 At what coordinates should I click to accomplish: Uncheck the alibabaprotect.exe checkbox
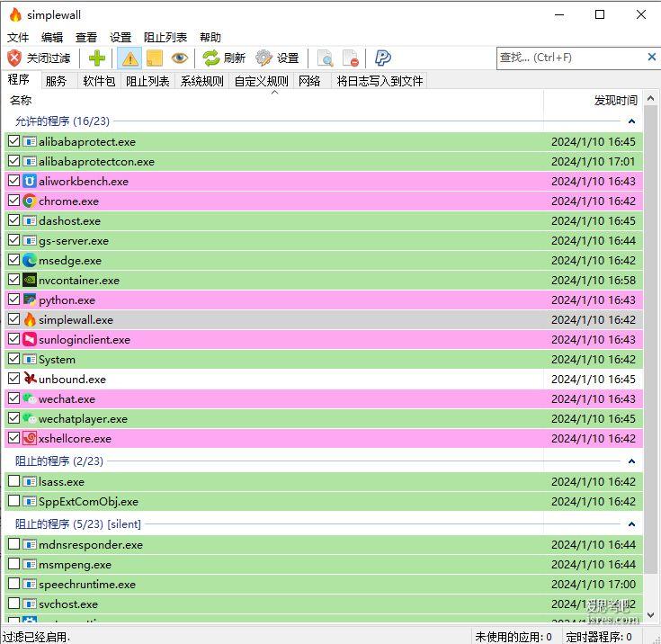tap(13, 141)
